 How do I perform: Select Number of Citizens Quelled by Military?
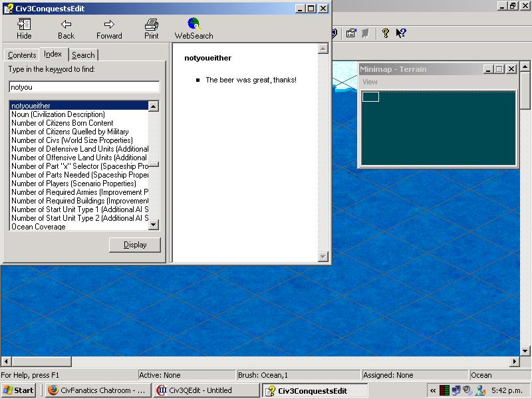(79, 132)
